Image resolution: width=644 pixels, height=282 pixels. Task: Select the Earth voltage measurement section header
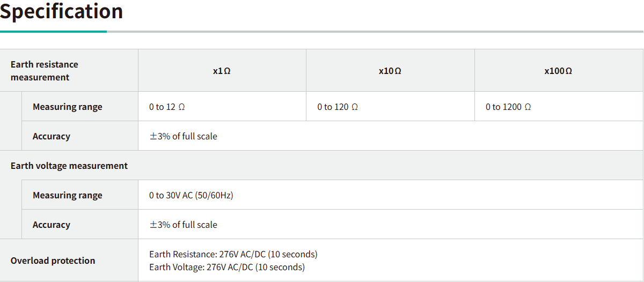[69, 166]
